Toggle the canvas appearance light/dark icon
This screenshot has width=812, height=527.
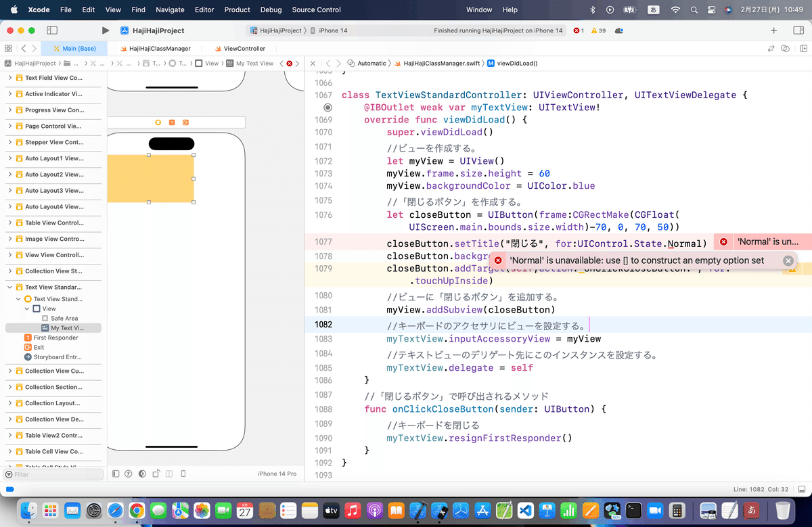tap(142, 474)
